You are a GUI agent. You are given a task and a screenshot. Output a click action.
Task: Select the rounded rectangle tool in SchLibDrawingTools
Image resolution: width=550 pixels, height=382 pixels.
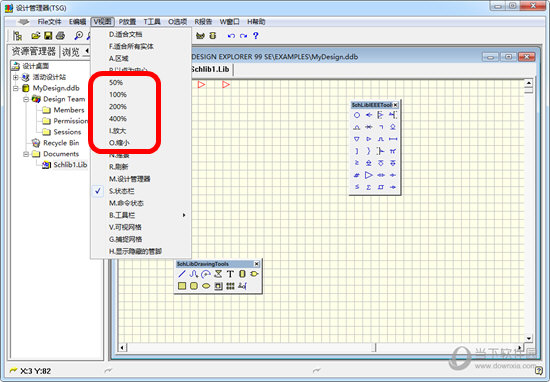194,286
